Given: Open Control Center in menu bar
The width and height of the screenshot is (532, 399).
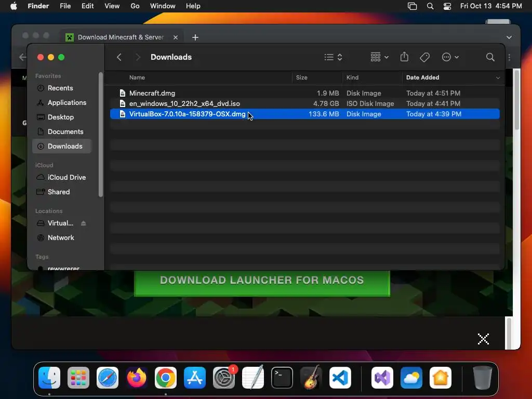Looking at the screenshot, I should tap(447, 6).
